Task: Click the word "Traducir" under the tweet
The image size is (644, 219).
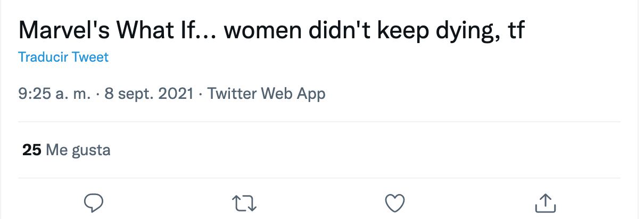Action: click(43, 57)
